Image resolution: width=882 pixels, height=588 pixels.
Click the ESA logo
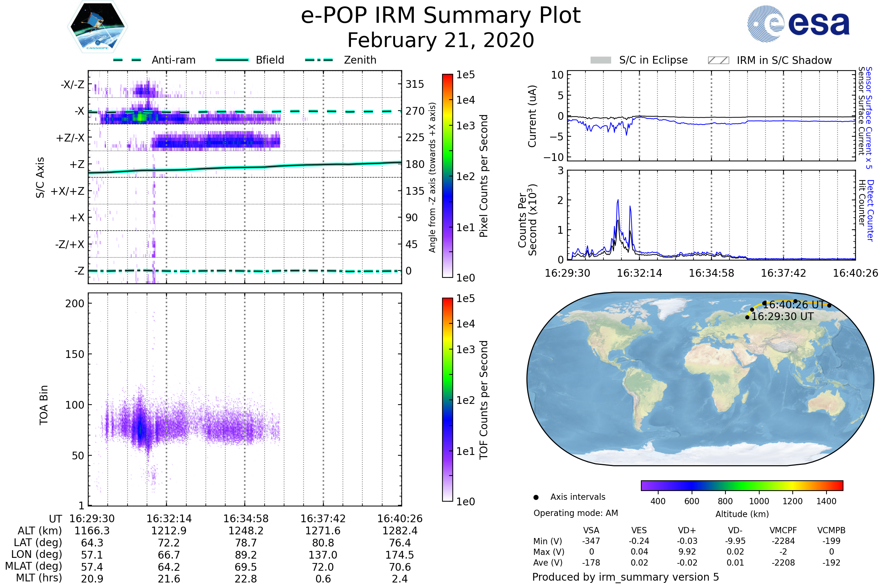click(x=798, y=24)
